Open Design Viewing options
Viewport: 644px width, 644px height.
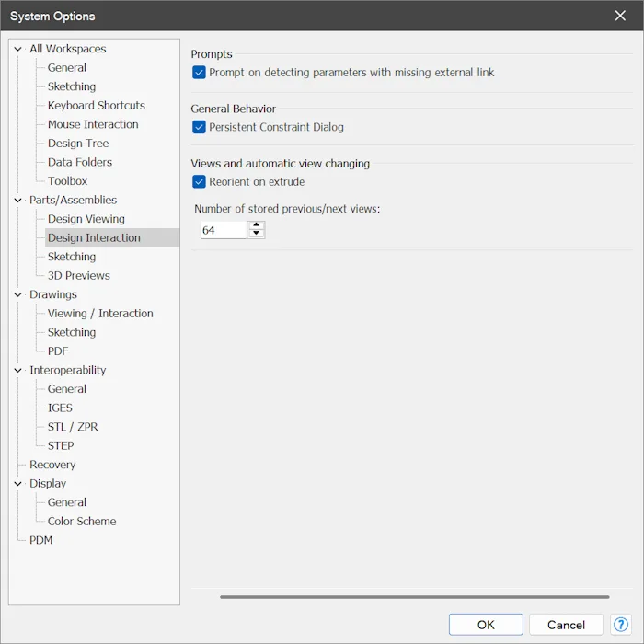pos(86,219)
